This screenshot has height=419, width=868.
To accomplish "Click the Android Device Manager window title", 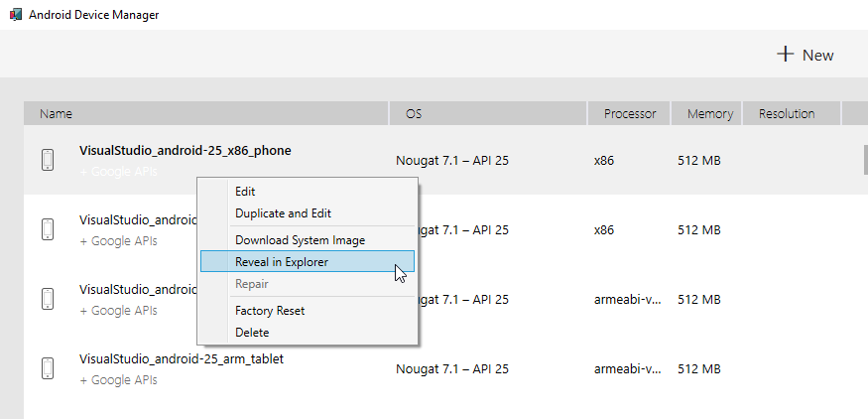I will pos(94,15).
